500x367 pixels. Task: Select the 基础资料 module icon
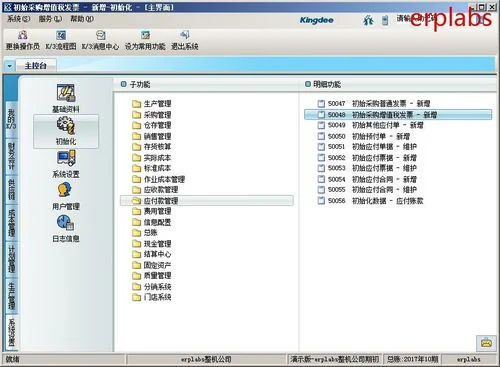click(66, 99)
